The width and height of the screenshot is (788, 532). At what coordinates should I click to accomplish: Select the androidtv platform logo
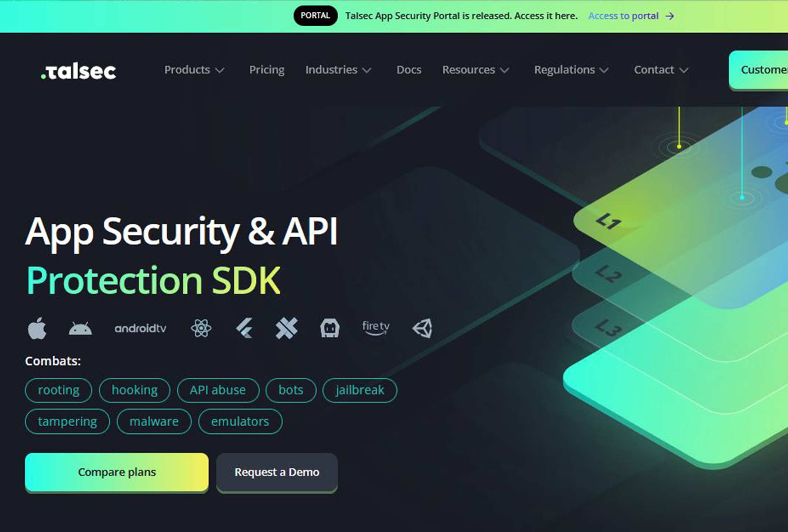tap(140, 328)
